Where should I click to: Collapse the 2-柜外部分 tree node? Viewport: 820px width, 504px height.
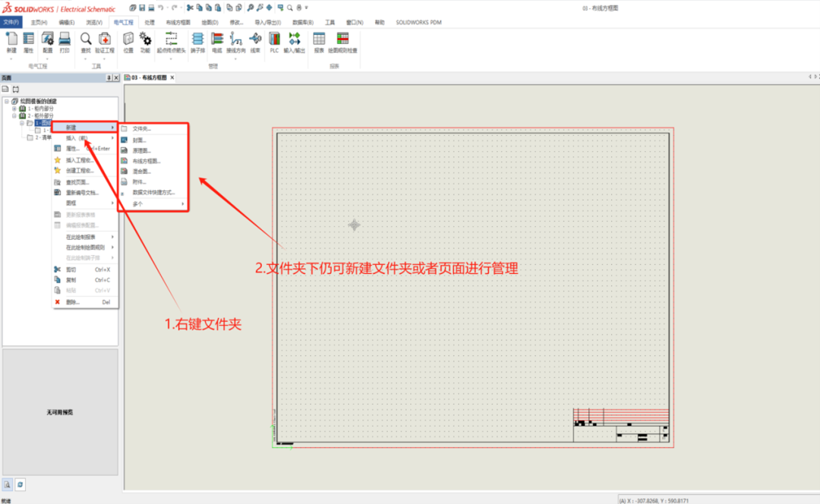click(x=14, y=115)
